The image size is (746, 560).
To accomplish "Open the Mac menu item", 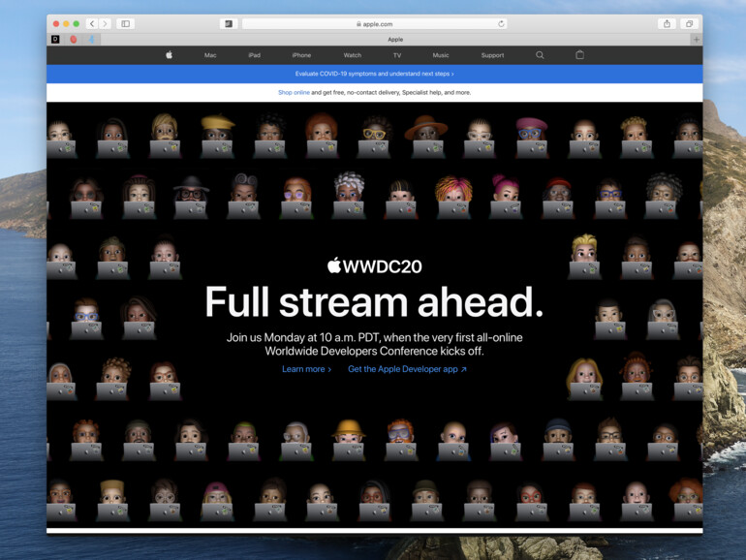I will [x=210, y=55].
